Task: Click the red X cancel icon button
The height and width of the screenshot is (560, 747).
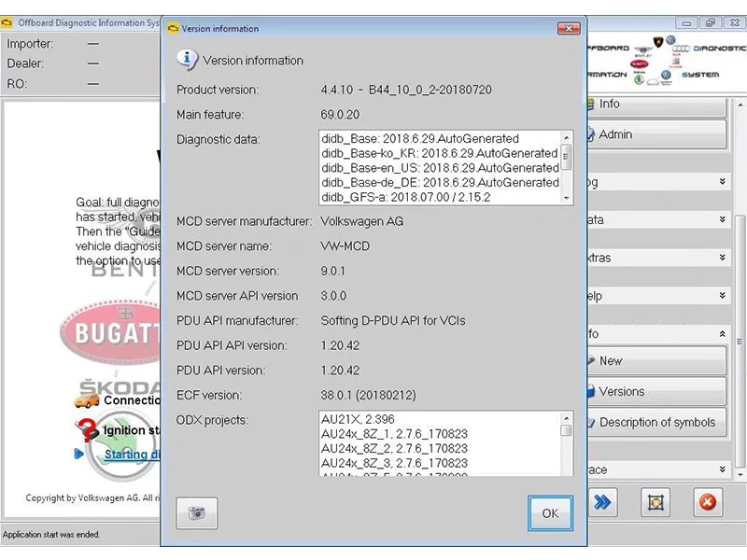Action: tap(708, 502)
